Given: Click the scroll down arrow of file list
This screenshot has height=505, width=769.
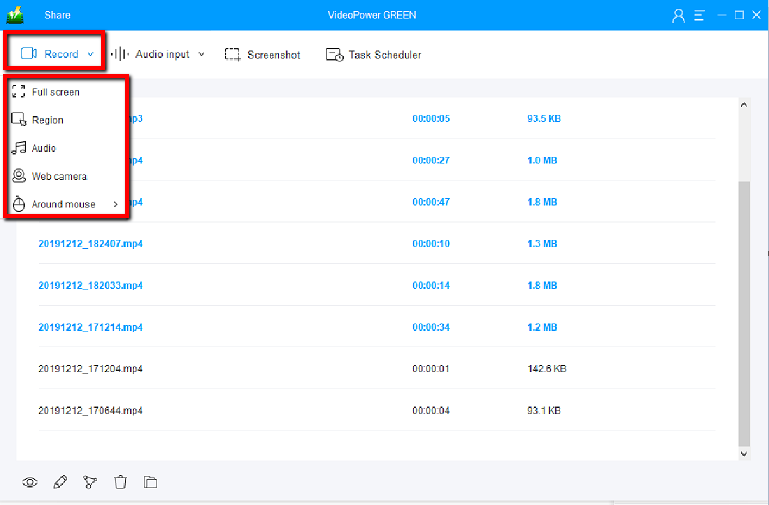Looking at the screenshot, I should [x=742, y=453].
